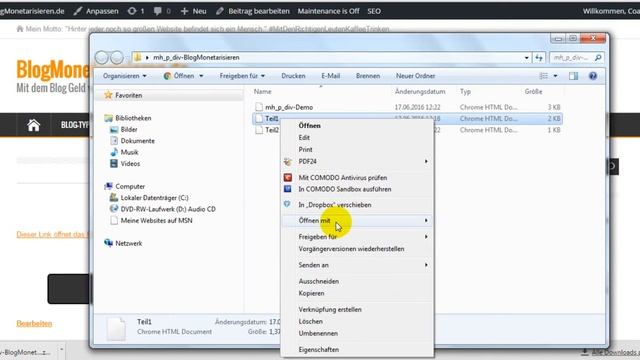Select Print in the context menu

(305, 149)
